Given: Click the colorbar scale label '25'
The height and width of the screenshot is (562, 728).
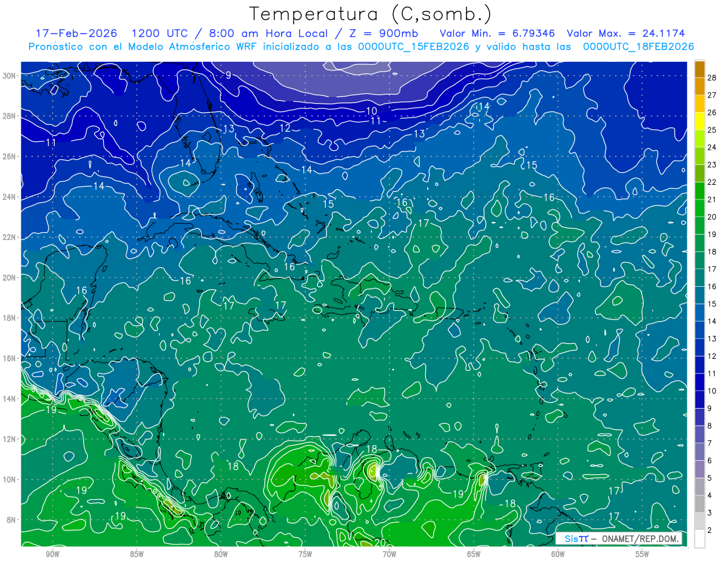Looking at the screenshot, I should click(712, 130).
